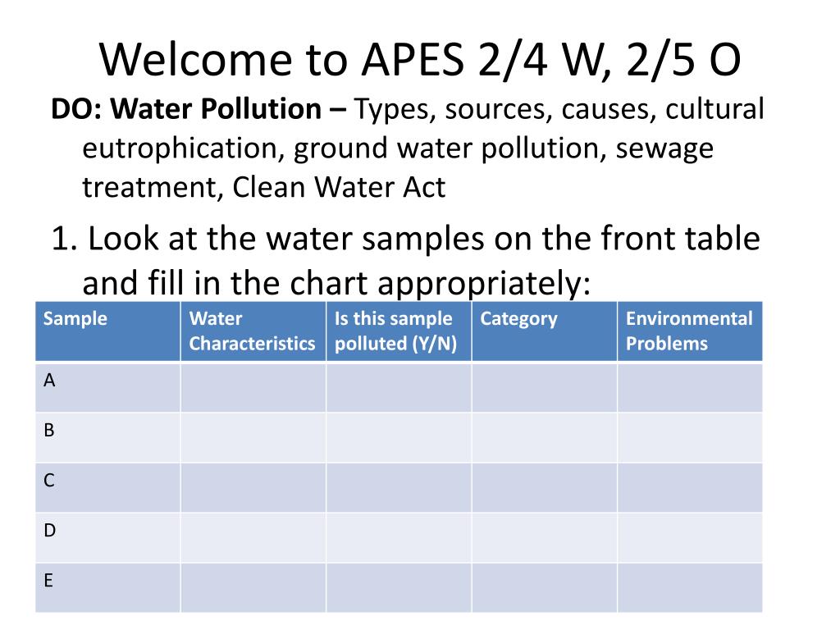Image resolution: width=840 pixels, height=630 pixels.
Task: Select the 'Sample' column header
Action: (x=107, y=331)
